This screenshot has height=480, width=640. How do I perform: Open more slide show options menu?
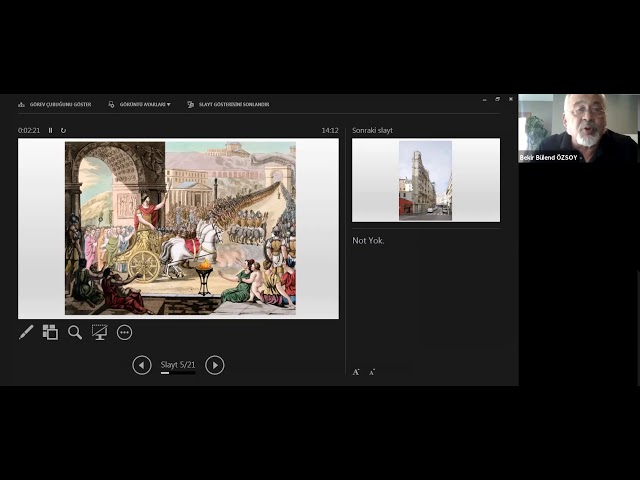click(x=124, y=332)
